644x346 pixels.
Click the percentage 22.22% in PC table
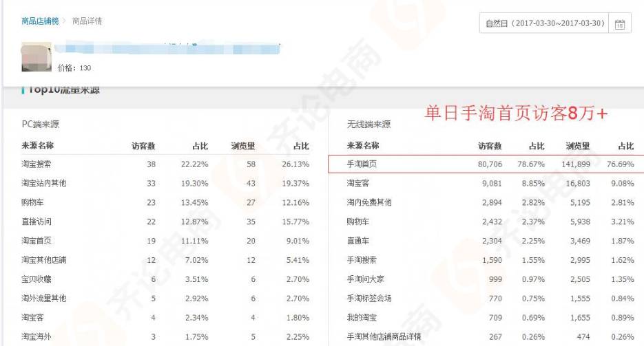[195, 164]
